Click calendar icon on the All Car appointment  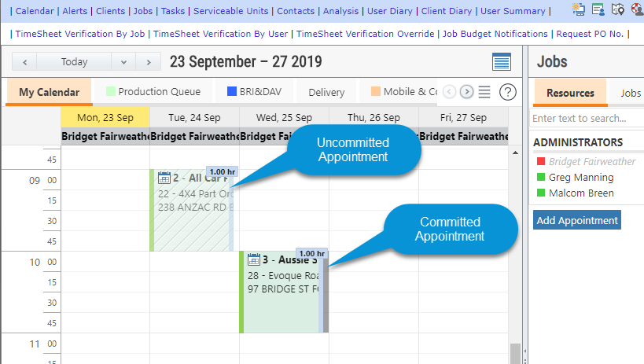click(x=164, y=178)
